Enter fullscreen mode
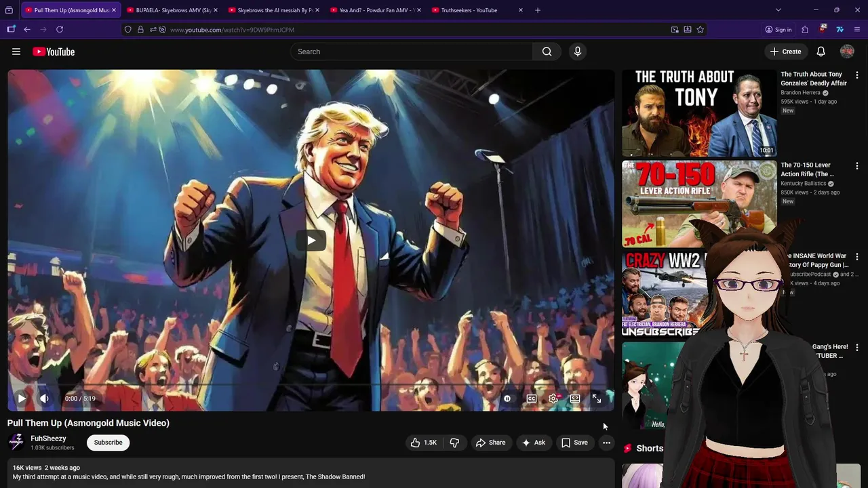The width and height of the screenshot is (868, 488). [597, 399]
